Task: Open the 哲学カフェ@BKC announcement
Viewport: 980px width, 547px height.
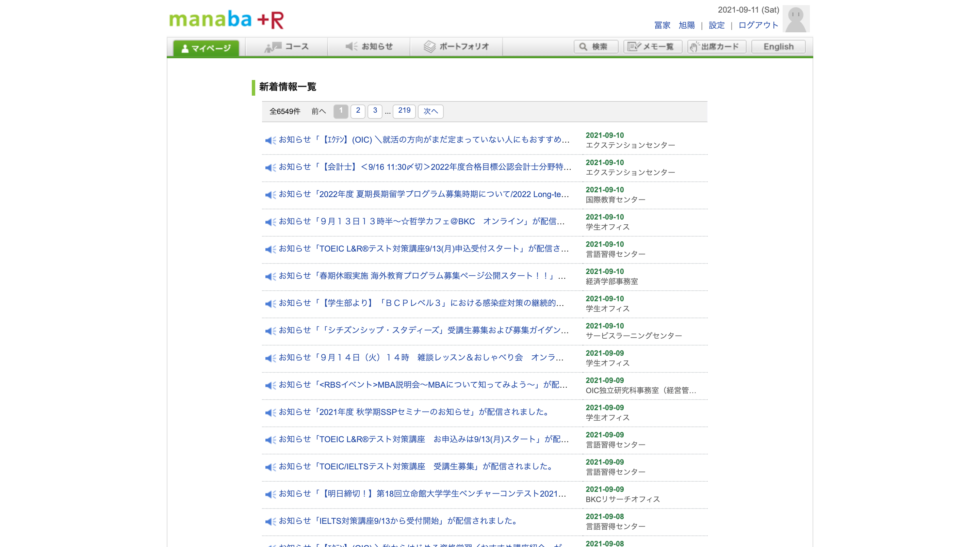Action: (x=419, y=222)
